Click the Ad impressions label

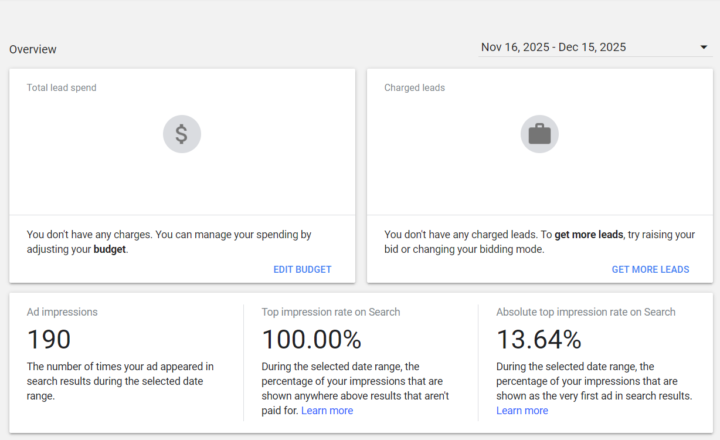[62, 312]
